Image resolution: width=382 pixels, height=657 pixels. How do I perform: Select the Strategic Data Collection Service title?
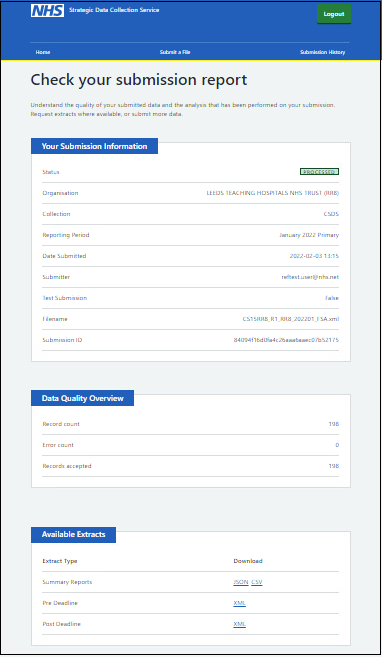pos(114,10)
